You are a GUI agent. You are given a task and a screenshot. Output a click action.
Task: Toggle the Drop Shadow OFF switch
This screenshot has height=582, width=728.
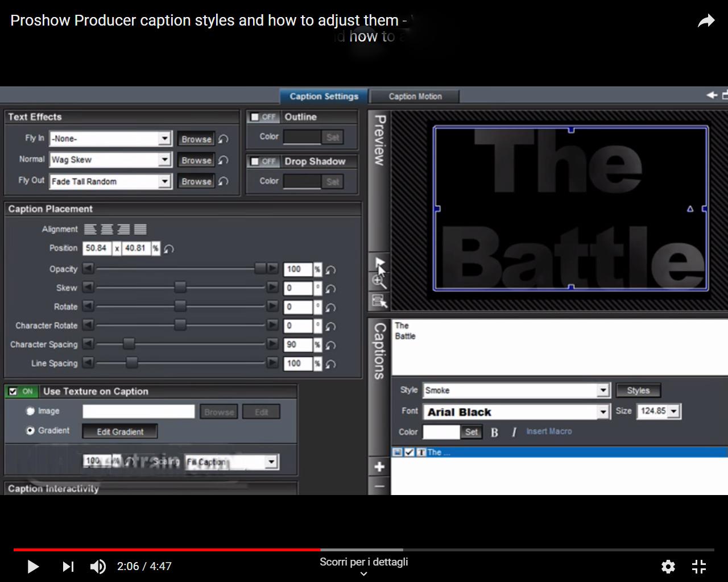coord(263,161)
